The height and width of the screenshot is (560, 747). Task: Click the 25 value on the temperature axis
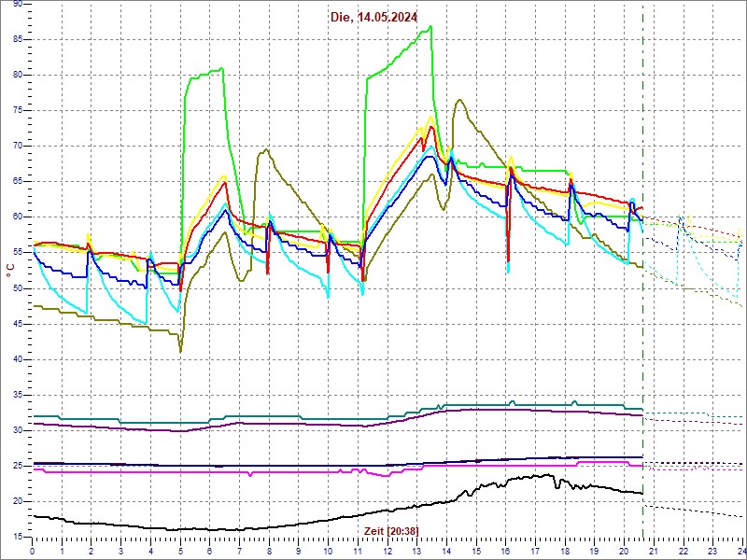(17, 466)
